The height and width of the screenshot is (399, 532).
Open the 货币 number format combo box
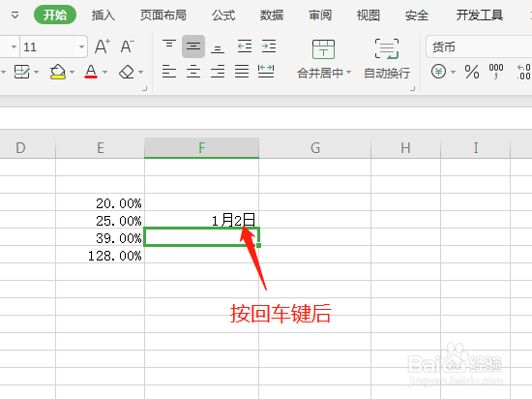click(x=479, y=46)
